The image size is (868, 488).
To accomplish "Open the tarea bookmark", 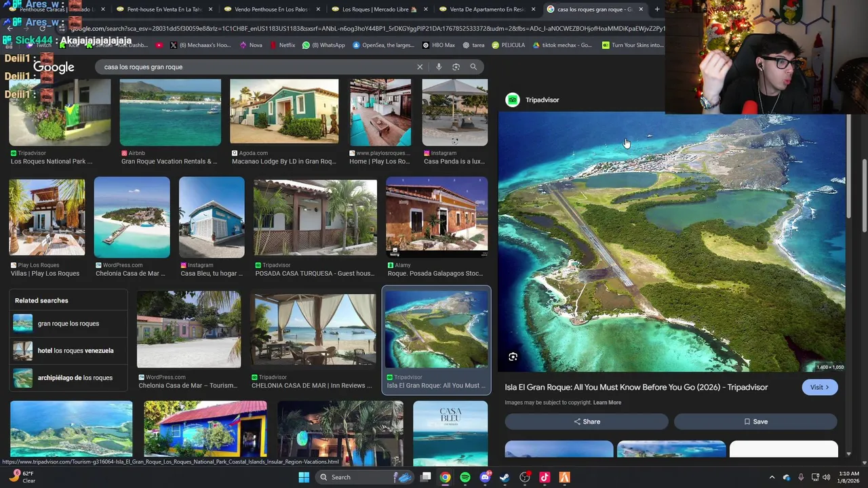I will click(473, 45).
